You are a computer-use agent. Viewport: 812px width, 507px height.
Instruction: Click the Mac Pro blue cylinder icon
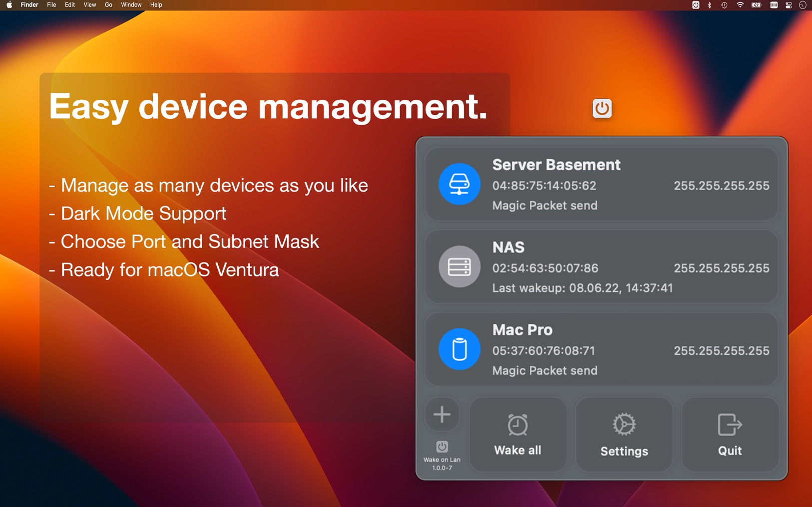(x=459, y=349)
